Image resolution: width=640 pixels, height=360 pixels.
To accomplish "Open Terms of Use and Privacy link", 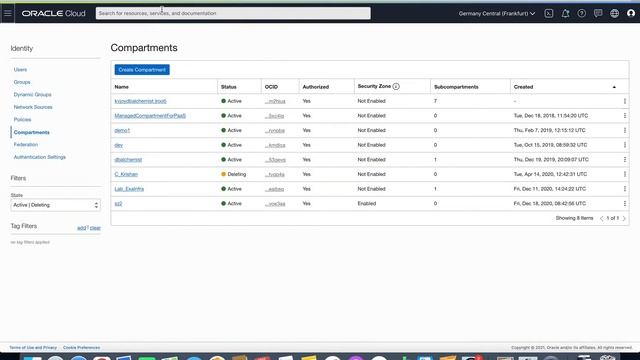I will point(33,347).
